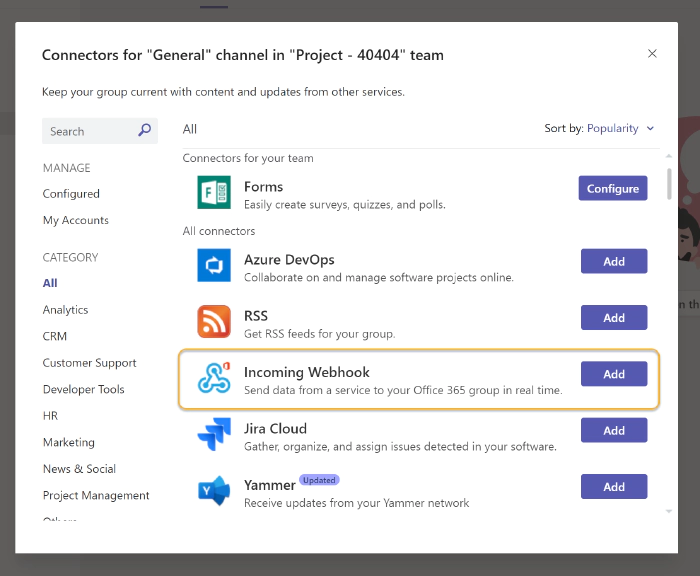700x576 pixels.
Task: Configure the Forms connector
Action: 612,188
